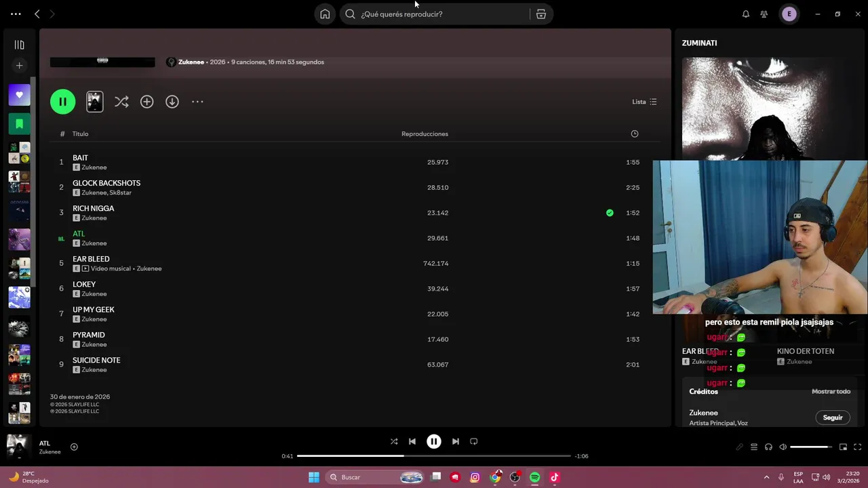
Task: Open Chrome from the taskbar
Action: coord(495,477)
